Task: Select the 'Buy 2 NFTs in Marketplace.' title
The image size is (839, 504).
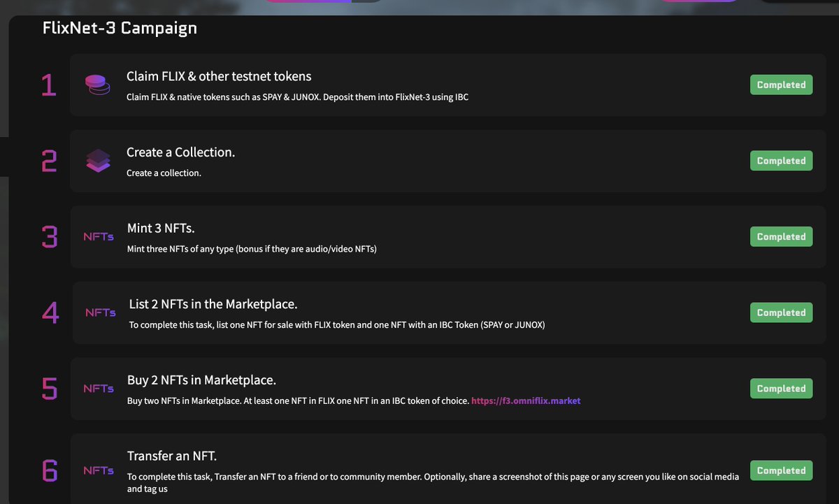Action: click(x=201, y=380)
